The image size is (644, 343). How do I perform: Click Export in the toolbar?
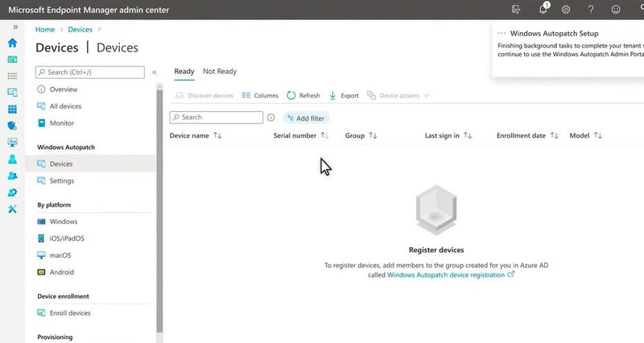coord(344,96)
